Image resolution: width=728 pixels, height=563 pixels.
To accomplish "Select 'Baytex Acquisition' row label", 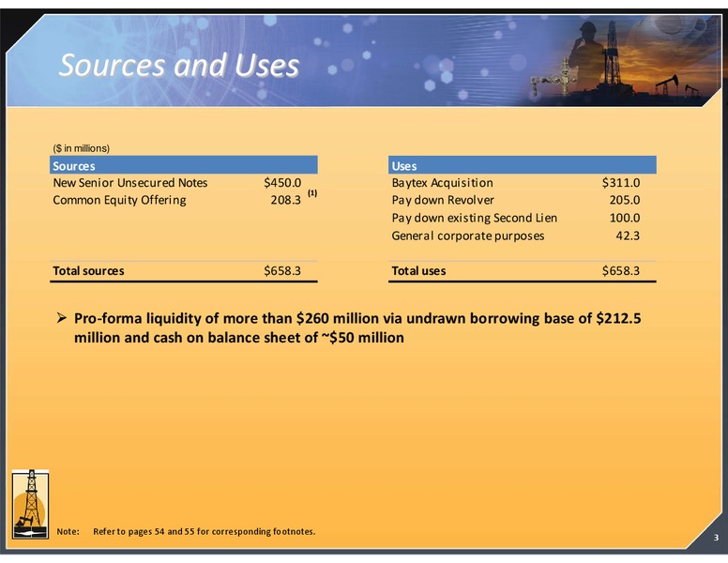I will [x=442, y=183].
